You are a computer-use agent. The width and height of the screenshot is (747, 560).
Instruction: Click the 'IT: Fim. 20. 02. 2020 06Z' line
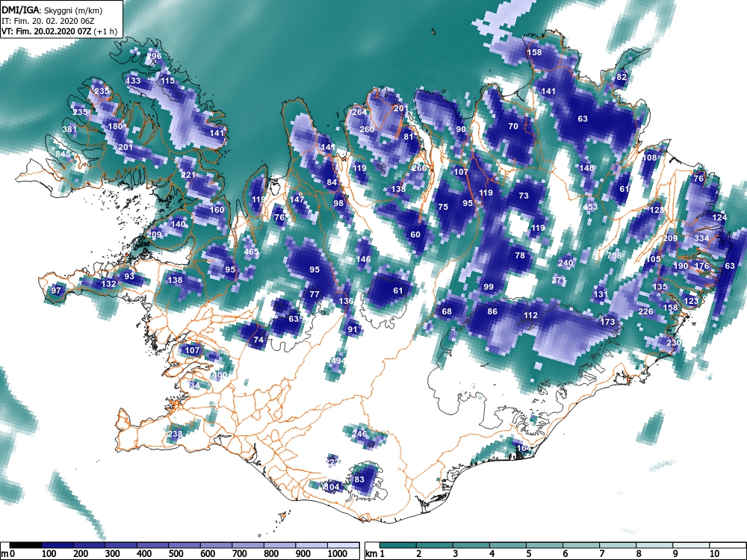48,22
